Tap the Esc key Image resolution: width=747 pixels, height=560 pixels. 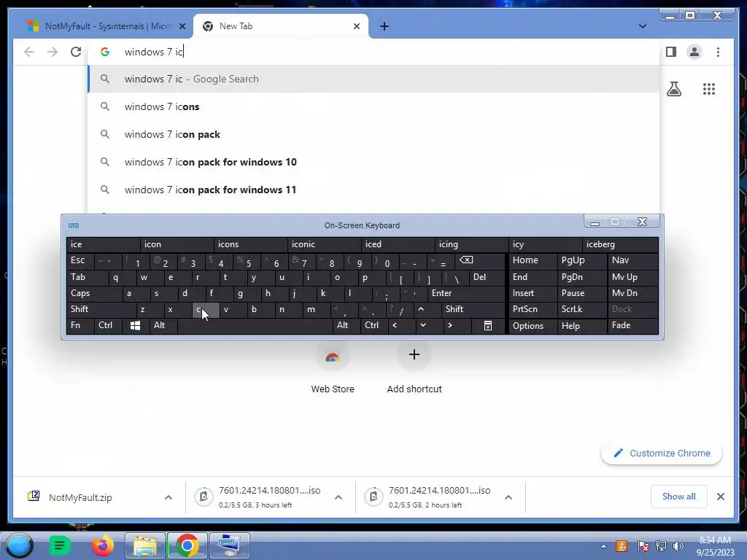(80, 260)
